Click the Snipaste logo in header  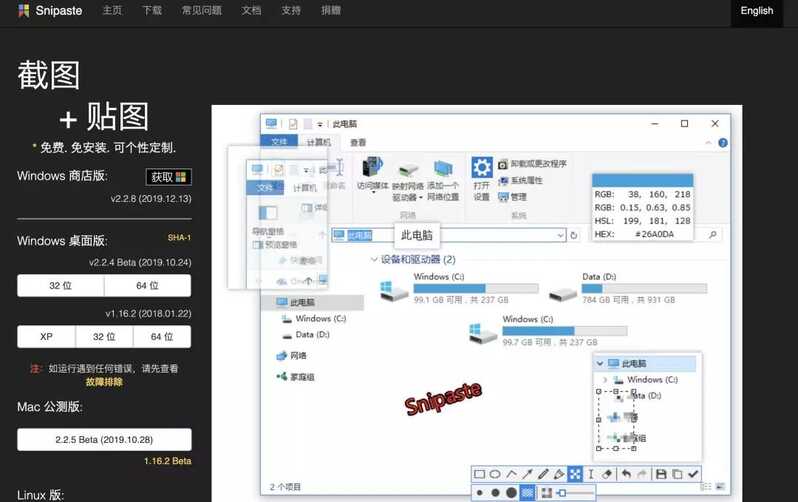[23, 10]
